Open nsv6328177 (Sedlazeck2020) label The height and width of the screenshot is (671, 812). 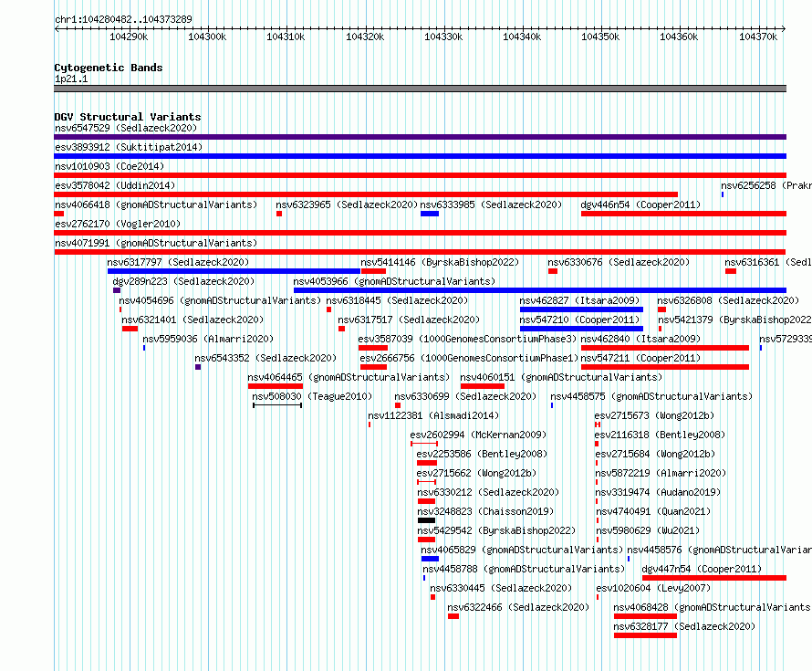(x=684, y=626)
